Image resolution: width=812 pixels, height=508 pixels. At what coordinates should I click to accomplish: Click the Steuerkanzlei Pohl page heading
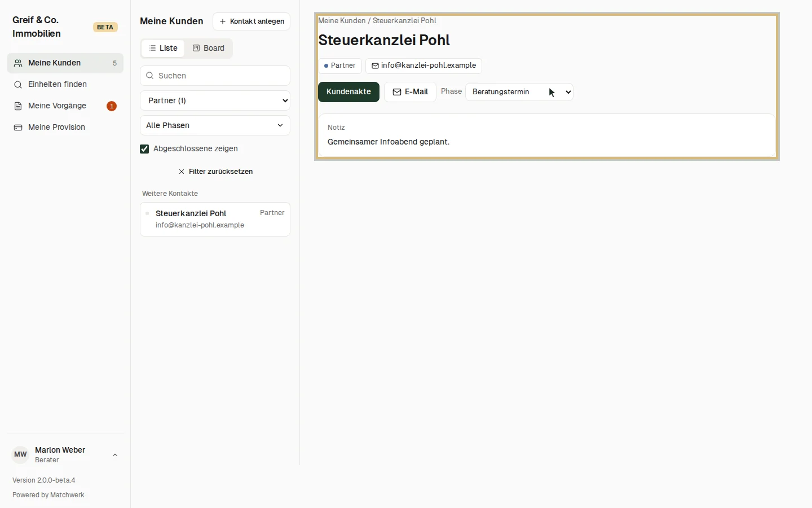click(x=384, y=41)
